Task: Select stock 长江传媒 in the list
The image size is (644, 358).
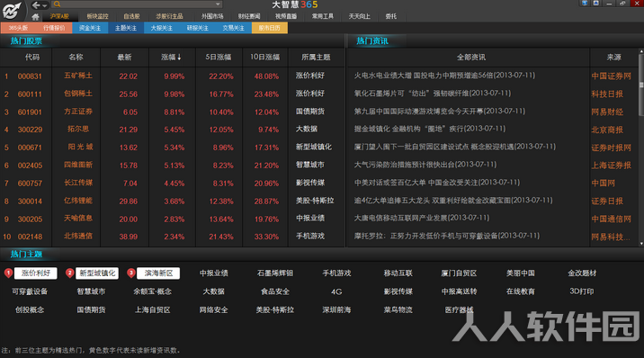Action: pyautogui.click(x=78, y=183)
